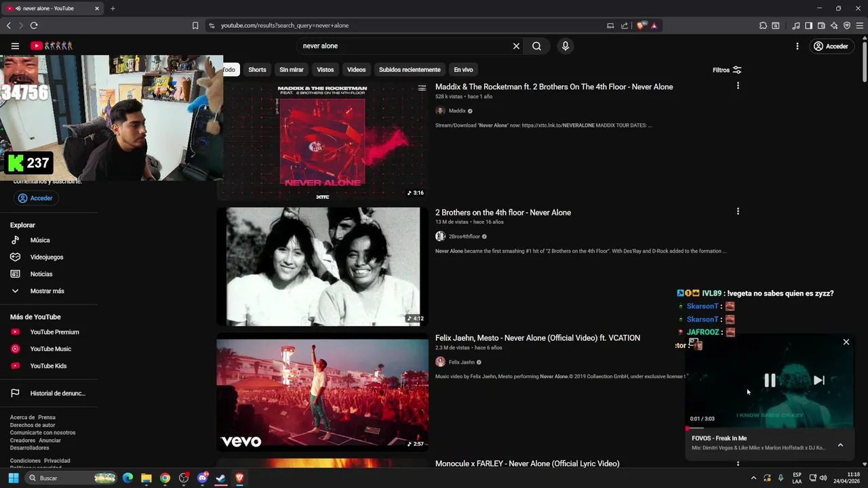Select the Videos filter chip

[356, 70]
